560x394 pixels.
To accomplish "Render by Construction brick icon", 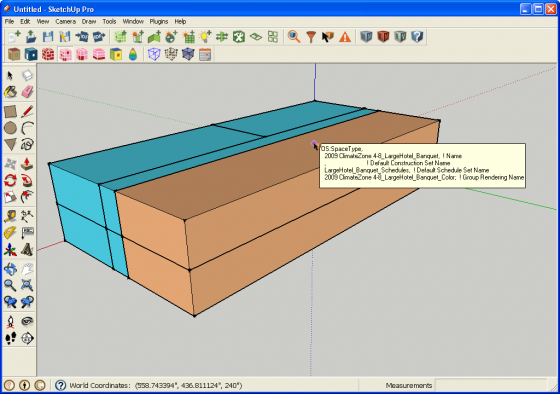I will [48, 54].
